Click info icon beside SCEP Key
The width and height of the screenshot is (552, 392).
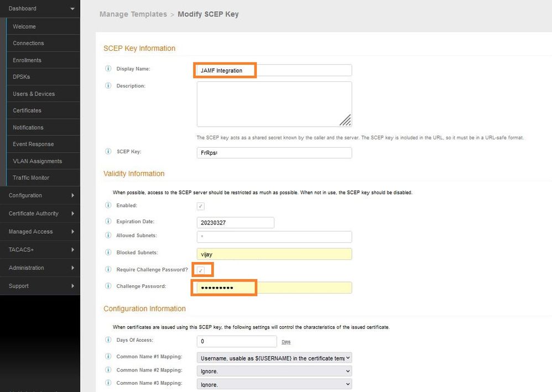pos(108,151)
